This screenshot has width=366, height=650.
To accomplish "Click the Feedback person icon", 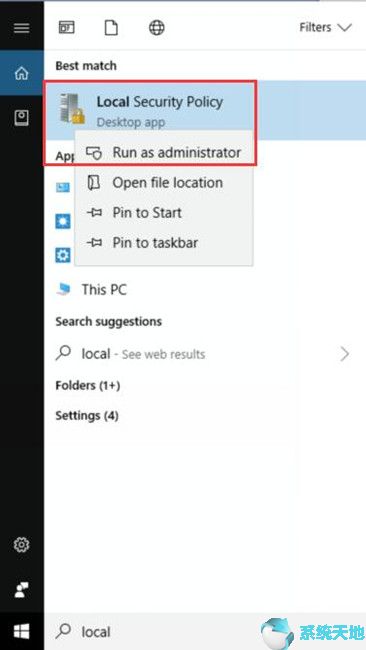I will [x=22, y=589].
